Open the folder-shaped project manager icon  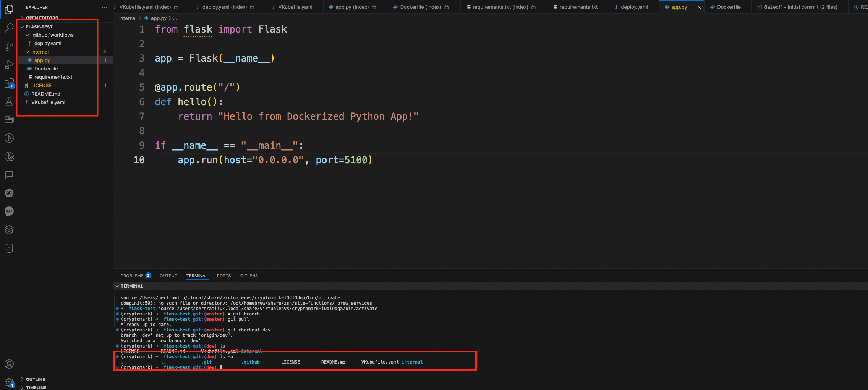point(9,120)
